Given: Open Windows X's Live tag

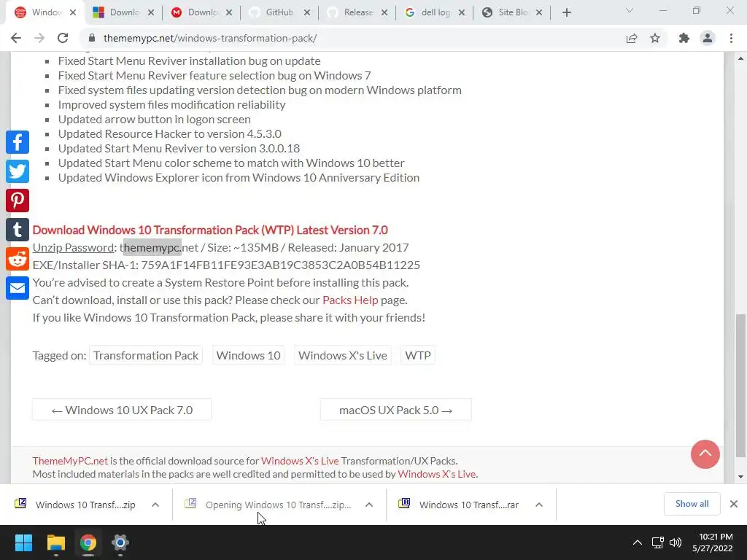Looking at the screenshot, I should [343, 356].
